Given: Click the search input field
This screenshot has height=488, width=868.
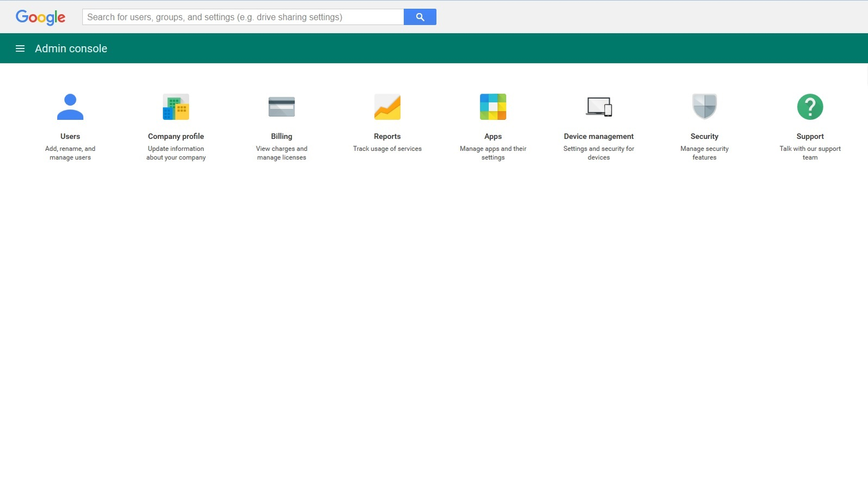Looking at the screenshot, I should click(243, 17).
